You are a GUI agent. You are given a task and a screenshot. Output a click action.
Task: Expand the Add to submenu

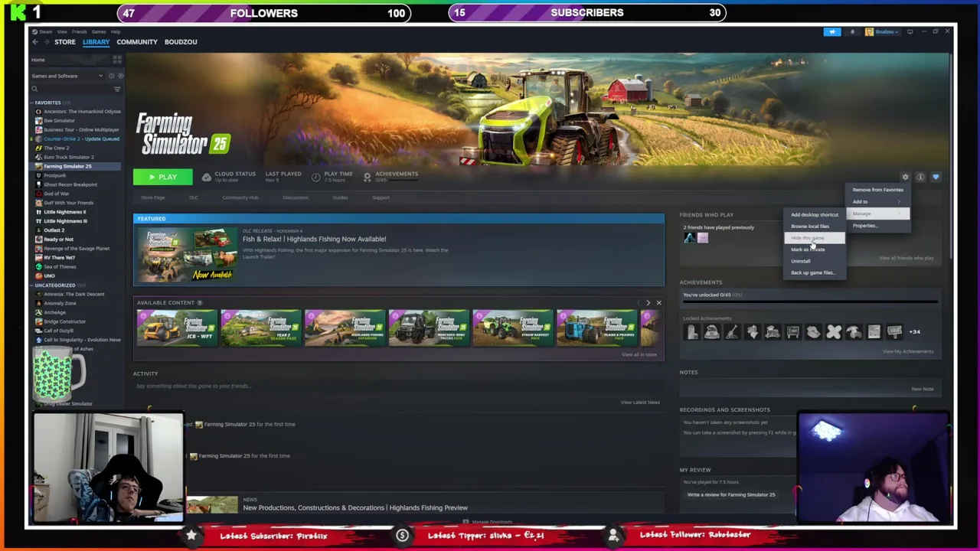click(x=877, y=202)
